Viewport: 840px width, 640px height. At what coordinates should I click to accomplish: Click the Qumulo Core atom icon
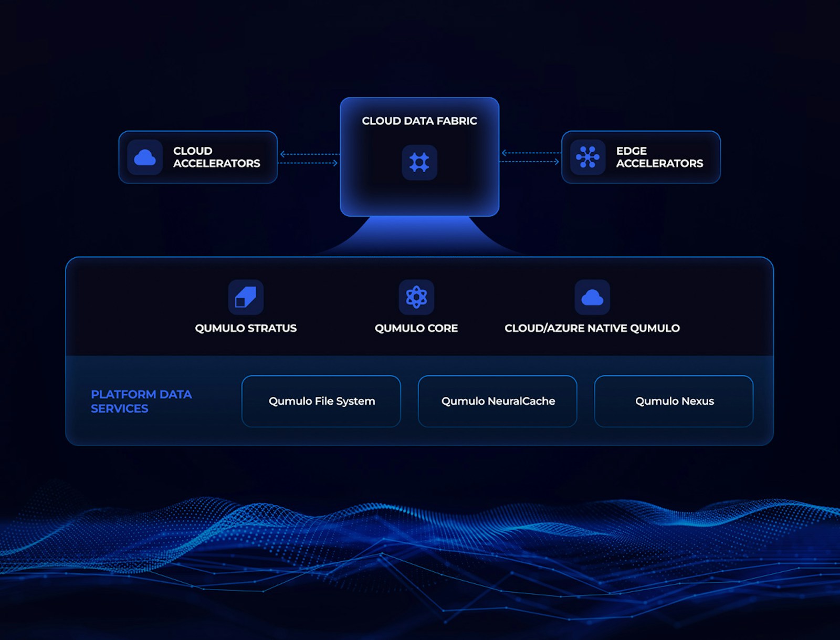point(416,297)
